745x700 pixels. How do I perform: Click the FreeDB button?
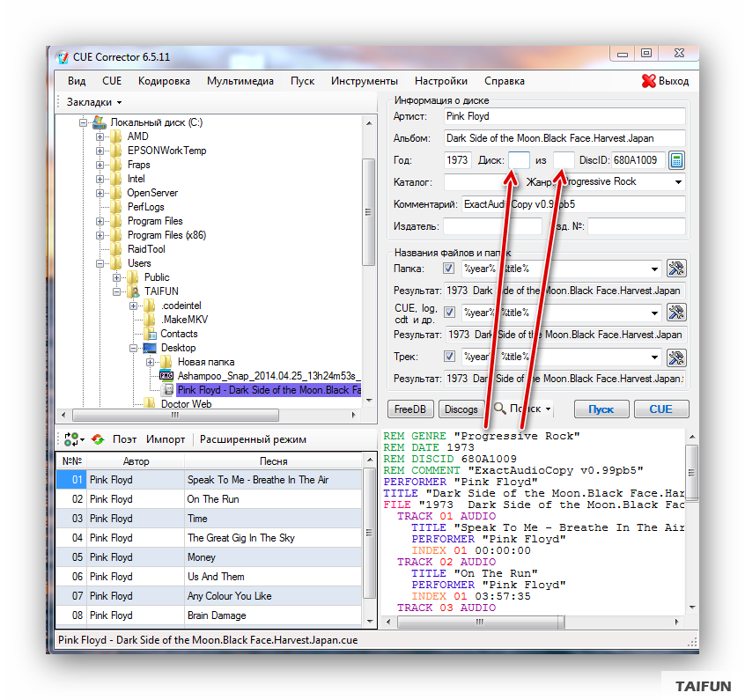(409, 409)
